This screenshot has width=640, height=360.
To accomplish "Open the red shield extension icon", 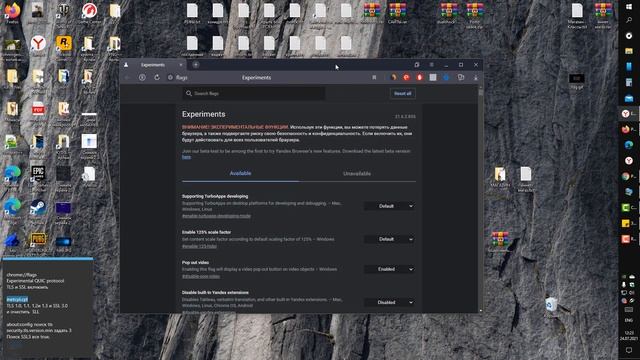I will 419,77.
